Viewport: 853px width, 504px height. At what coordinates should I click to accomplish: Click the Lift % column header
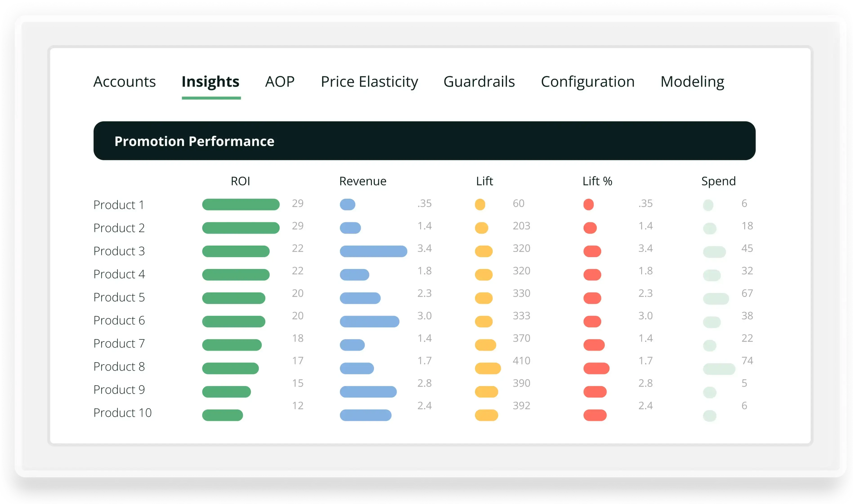pyautogui.click(x=597, y=181)
